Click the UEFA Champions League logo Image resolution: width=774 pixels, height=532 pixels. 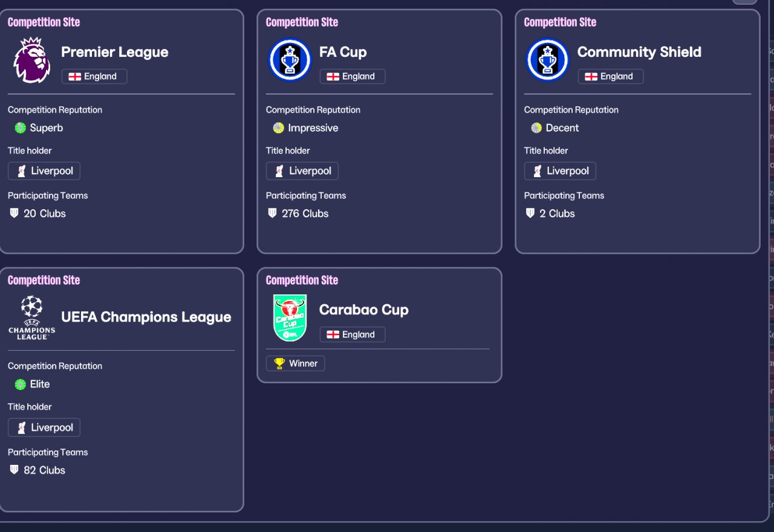pos(31,317)
